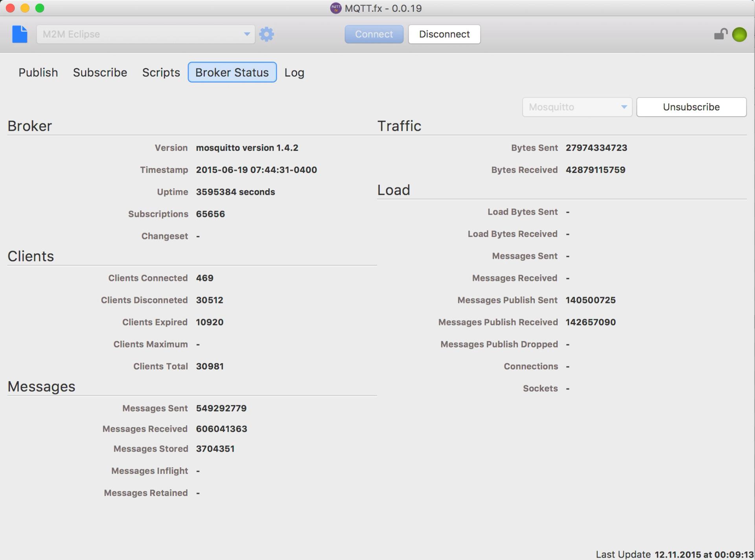755x560 pixels.
Task: Open the Mosquitto broker type dropdown
Action: [x=576, y=107]
